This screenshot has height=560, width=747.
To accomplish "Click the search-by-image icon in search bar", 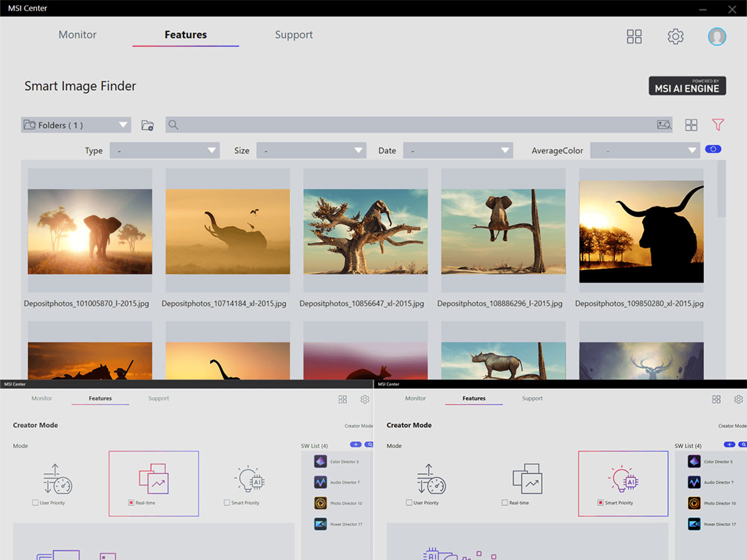I will click(664, 125).
